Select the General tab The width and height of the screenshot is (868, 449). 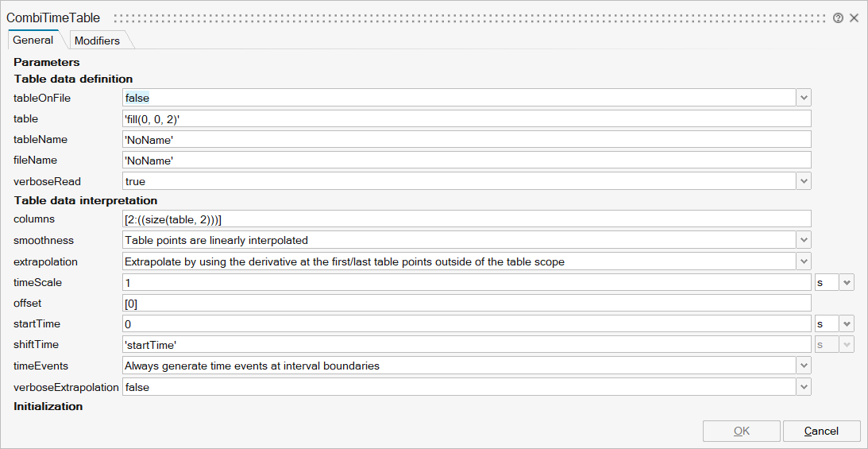click(x=33, y=40)
